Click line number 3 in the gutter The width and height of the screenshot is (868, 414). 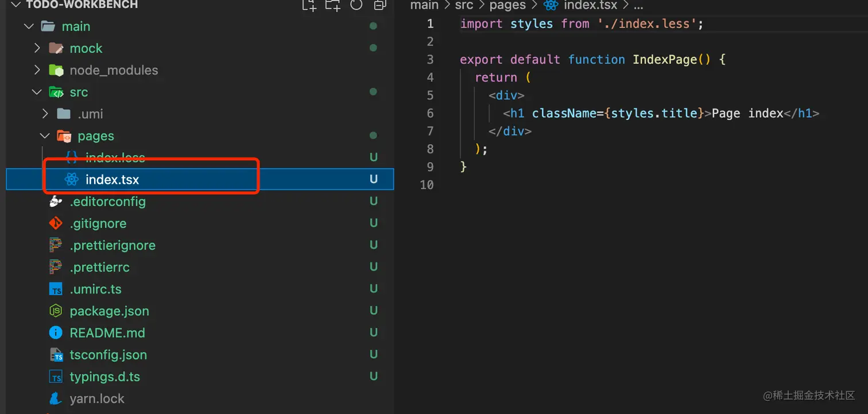click(430, 60)
